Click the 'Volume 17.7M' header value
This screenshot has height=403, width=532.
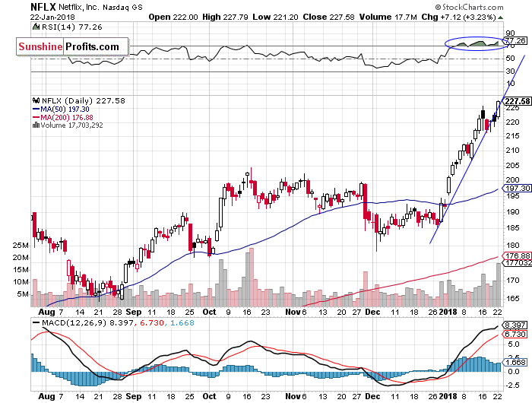point(388,17)
